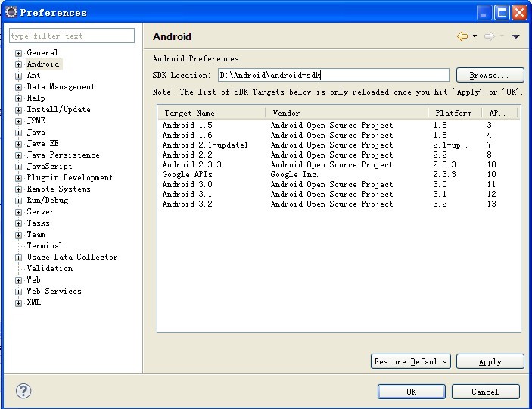Expand the Tasks tree node
This screenshot has height=409, width=532.
click(x=18, y=223)
